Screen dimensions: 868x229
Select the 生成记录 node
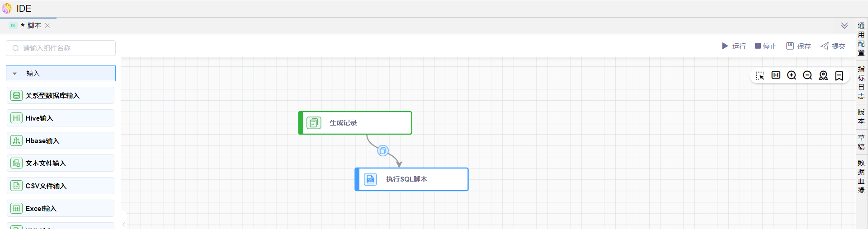point(355,123)
